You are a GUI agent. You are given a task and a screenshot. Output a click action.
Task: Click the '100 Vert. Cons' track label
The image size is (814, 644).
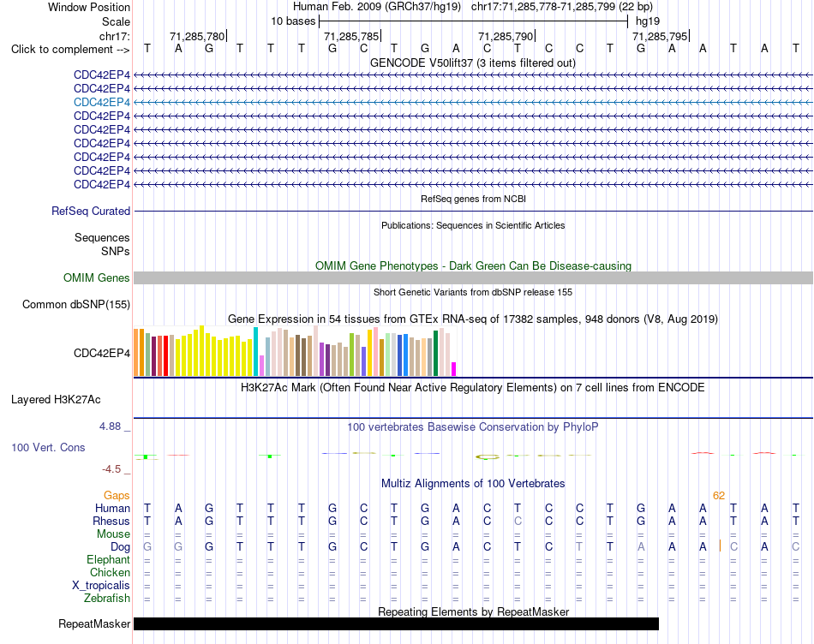coord(48,447)
